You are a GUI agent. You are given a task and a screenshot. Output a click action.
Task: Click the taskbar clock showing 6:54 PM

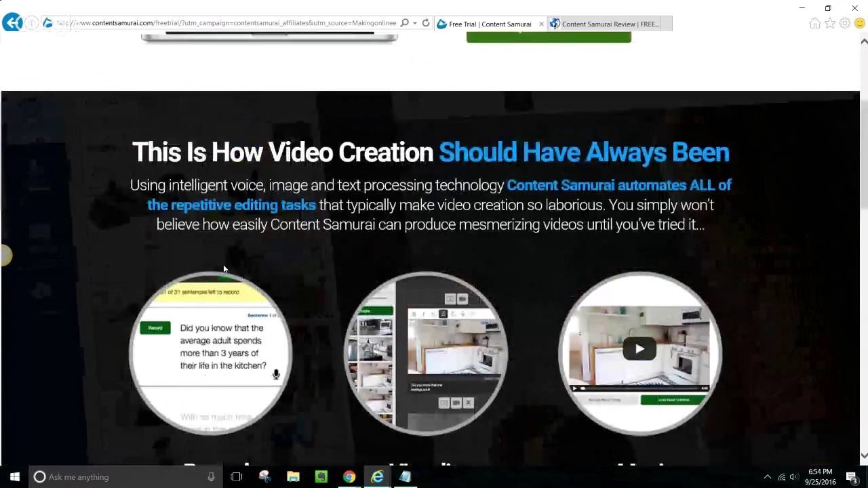(820, 477)
